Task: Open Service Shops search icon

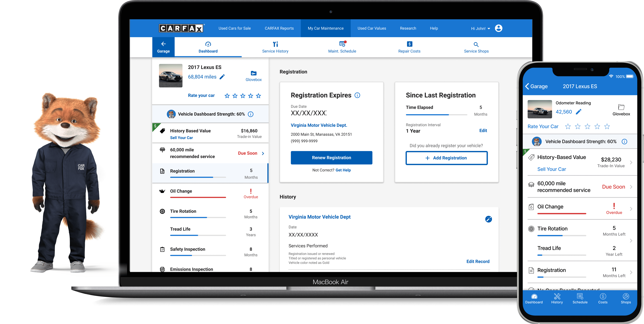Action: (476, 44)
